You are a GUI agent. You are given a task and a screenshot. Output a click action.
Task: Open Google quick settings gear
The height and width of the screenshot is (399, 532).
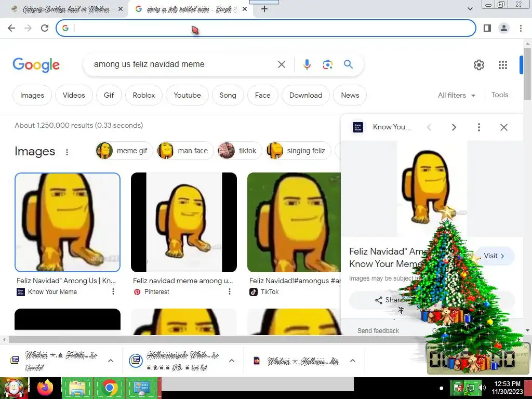(478, 65)
